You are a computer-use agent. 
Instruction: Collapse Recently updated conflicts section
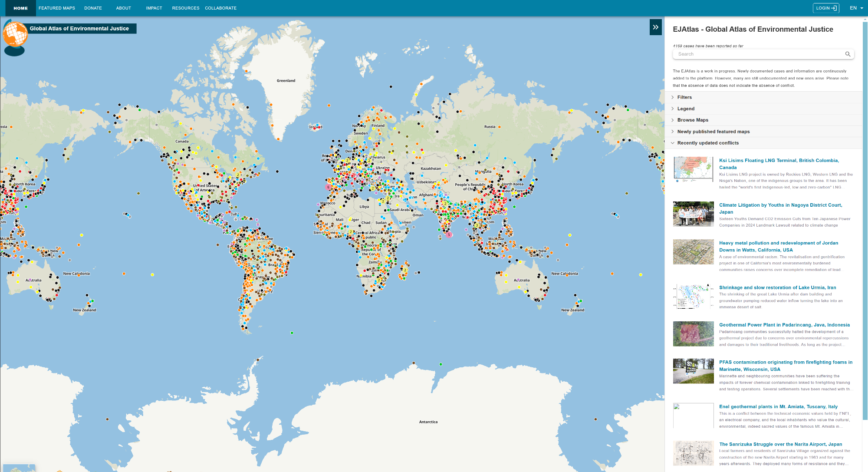pos(707,143)
